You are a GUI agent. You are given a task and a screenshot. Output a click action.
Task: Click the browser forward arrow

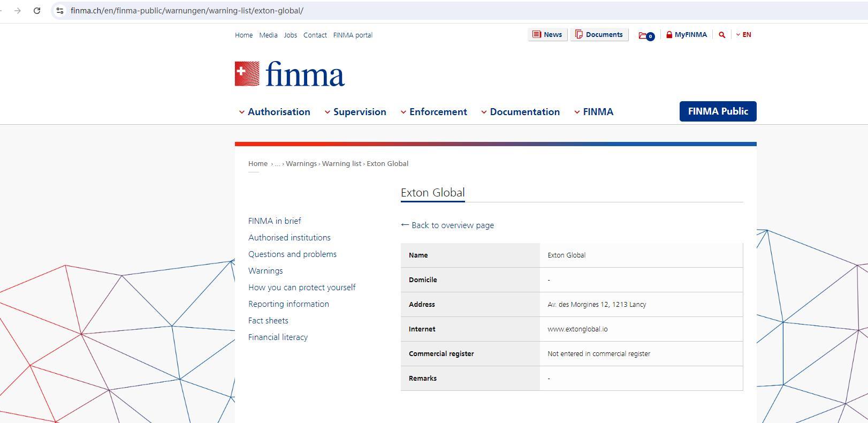[18, 11]
